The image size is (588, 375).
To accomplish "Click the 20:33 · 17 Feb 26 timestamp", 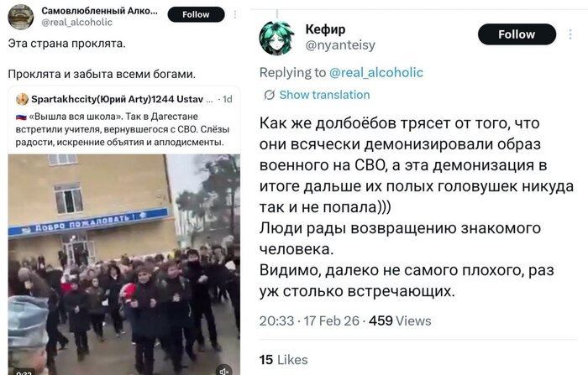I will click(309, 320).
